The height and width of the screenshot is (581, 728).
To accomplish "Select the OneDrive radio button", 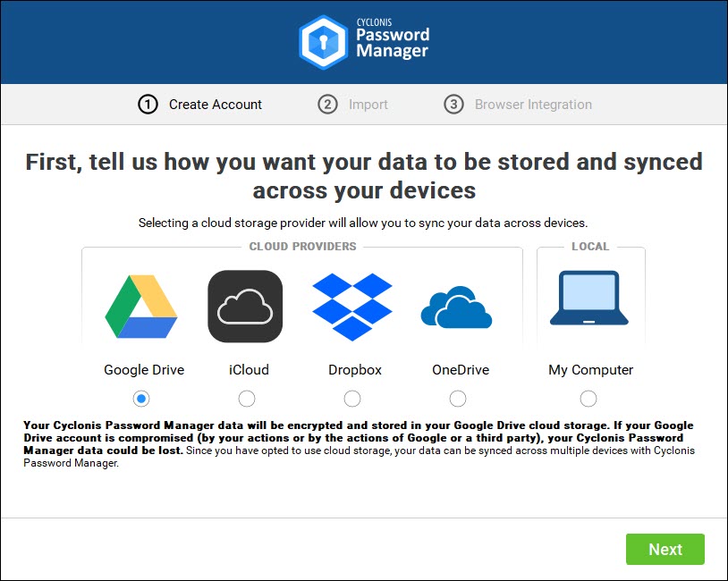I will (458, 399).
